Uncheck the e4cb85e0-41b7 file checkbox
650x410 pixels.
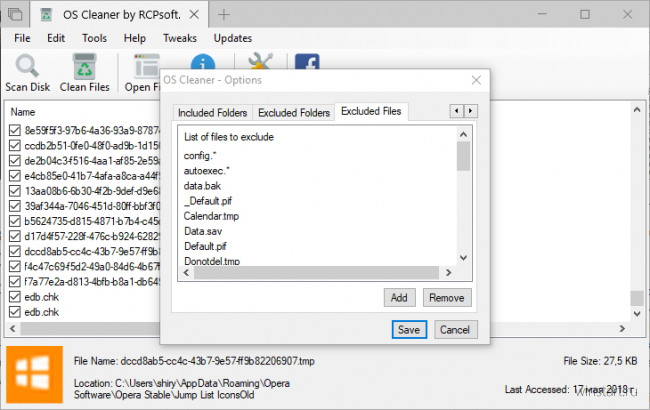coord(15,176)
